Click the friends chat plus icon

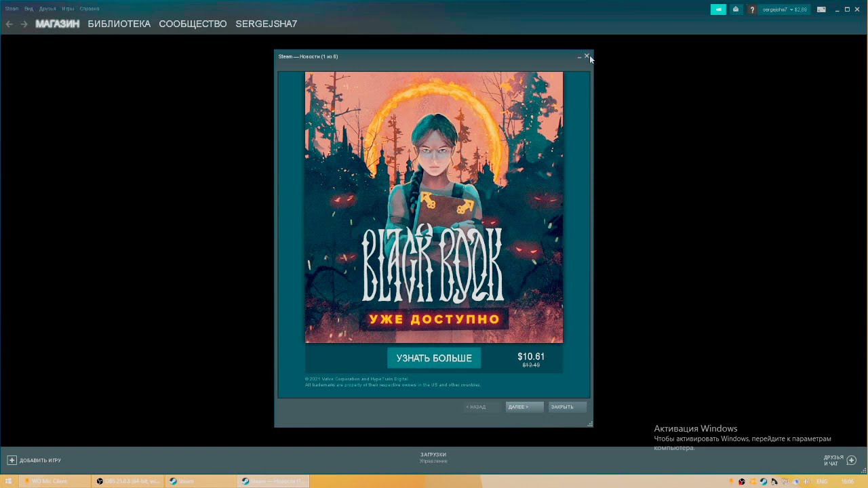pyautogui.click(x=852, y=460)
